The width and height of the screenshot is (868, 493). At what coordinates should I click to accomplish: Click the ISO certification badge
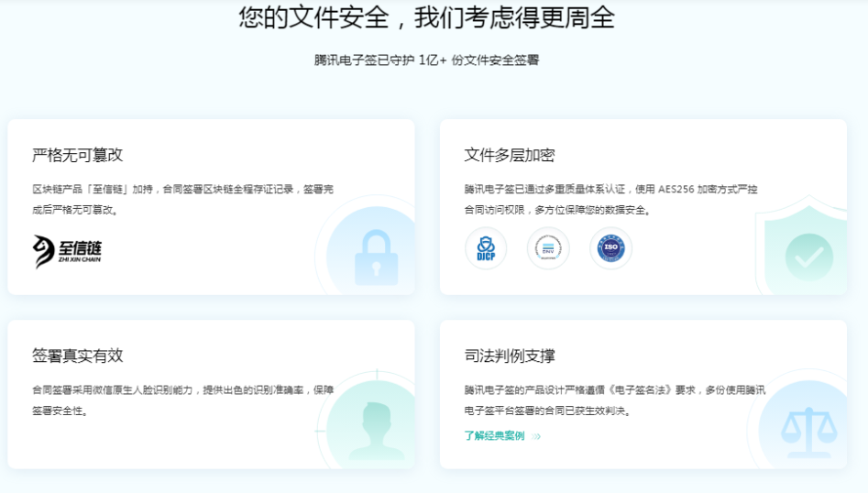click(610, 248)
